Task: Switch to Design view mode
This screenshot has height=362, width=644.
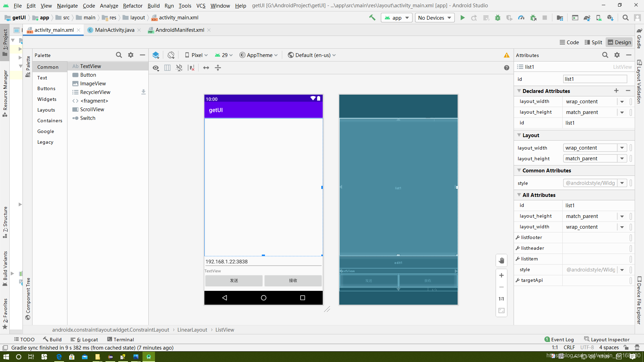Action: coord(620,42)
